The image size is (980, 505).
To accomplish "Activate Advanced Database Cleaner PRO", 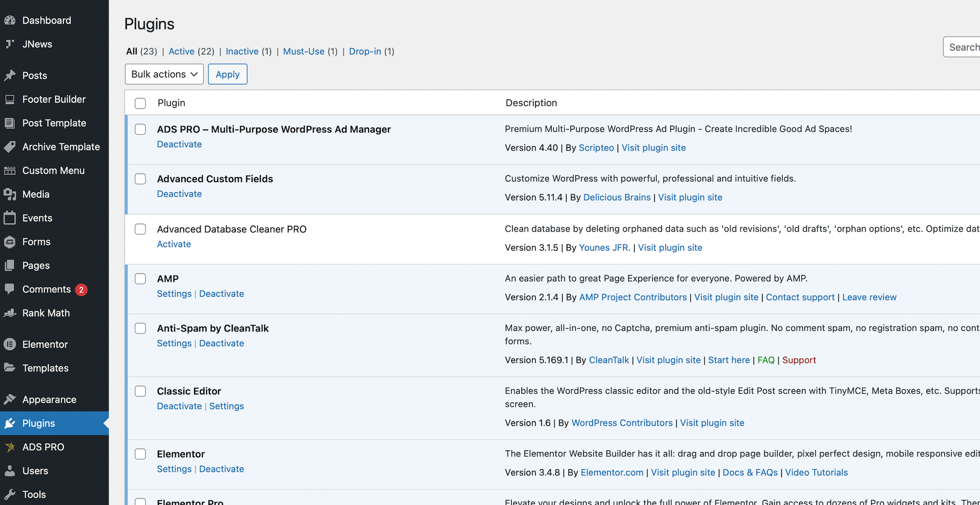I will point(174,245).
